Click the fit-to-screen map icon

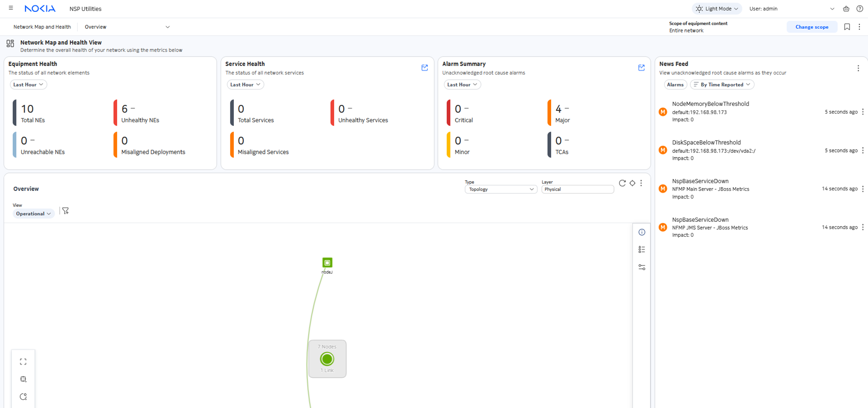click(23, 362)
